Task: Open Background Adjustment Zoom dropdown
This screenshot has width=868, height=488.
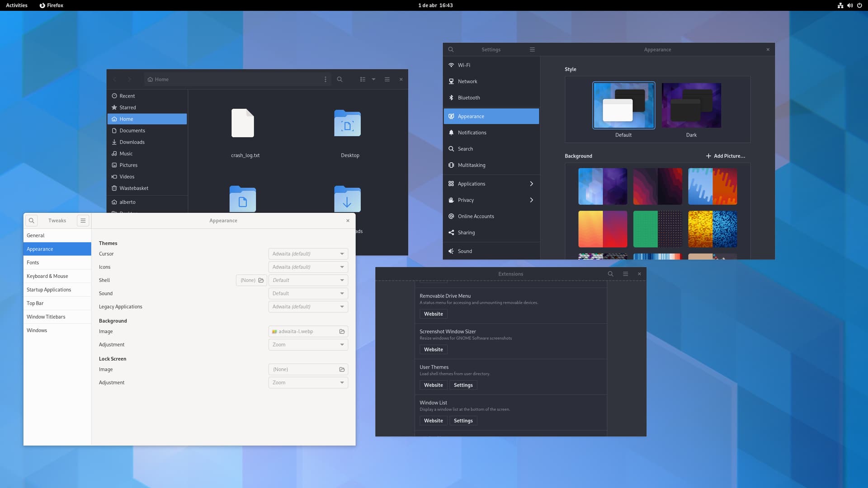Action: click(x=308, y=344)
